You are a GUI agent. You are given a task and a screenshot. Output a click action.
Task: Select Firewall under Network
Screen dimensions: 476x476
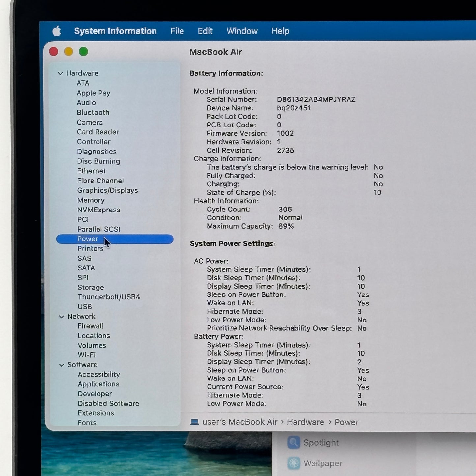[90, 326]
